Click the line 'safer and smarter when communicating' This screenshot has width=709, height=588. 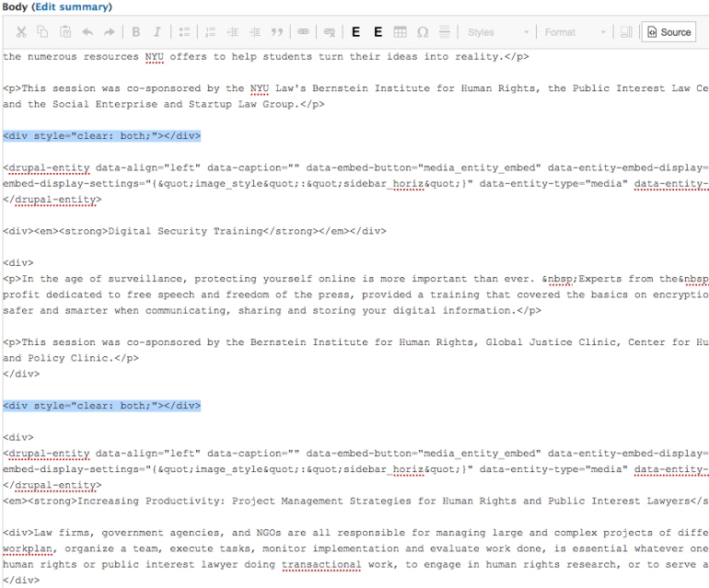[x=272, y=310]
